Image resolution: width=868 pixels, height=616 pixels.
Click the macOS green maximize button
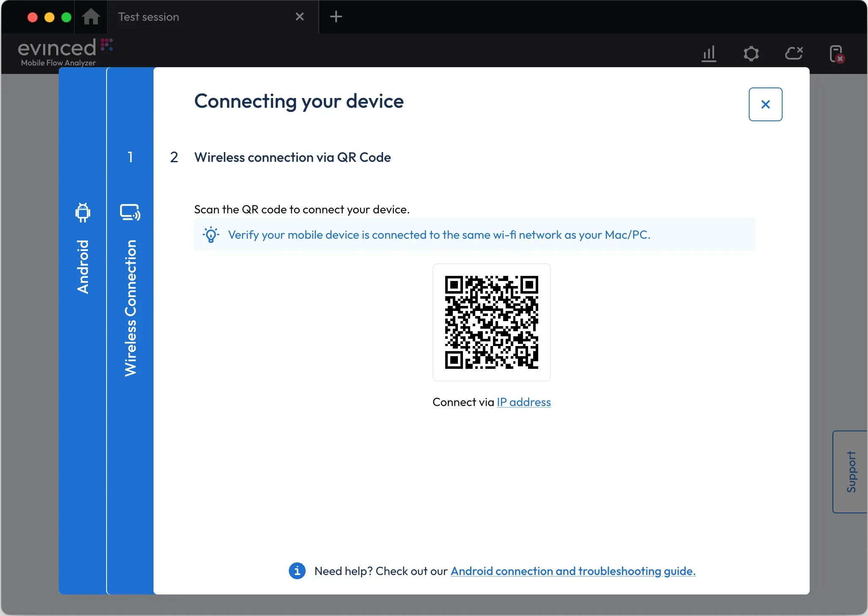[x=66, y=17]
